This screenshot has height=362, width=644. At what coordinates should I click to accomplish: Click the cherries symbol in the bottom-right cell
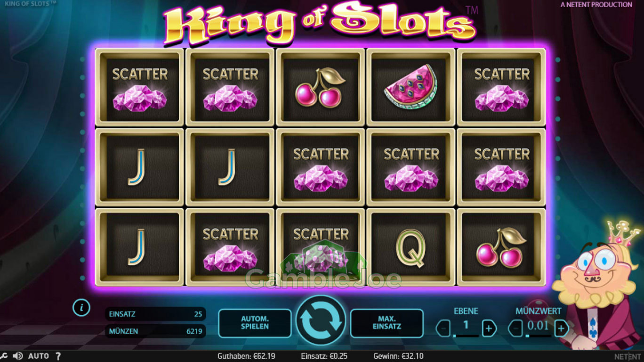coord(501,247)
